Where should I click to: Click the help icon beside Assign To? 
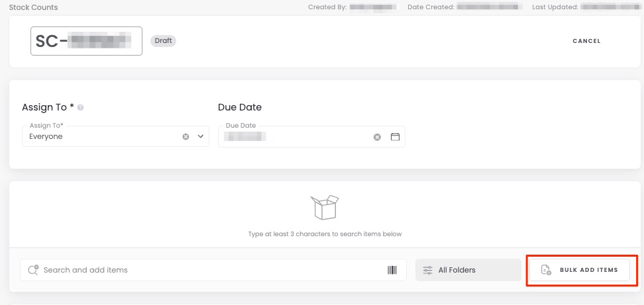click(x=80, y=107)
